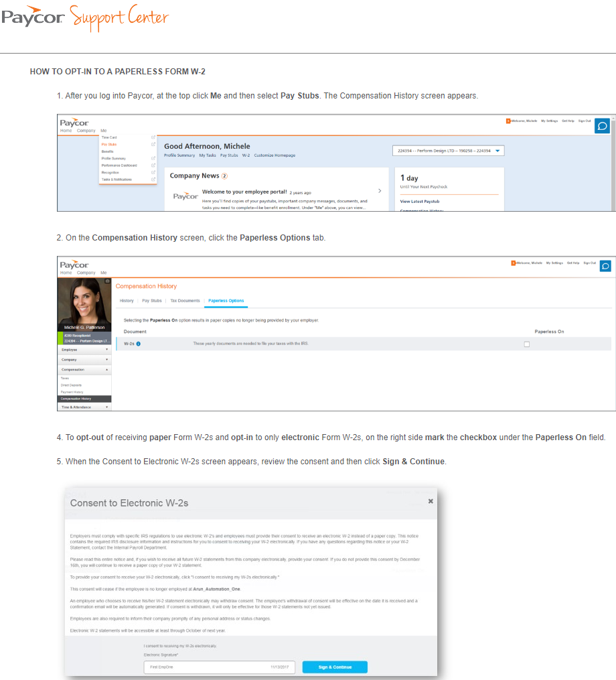The image size is (616, 680).
Task: Click the Company News notification count badge
Action: [x=225, y=176]
